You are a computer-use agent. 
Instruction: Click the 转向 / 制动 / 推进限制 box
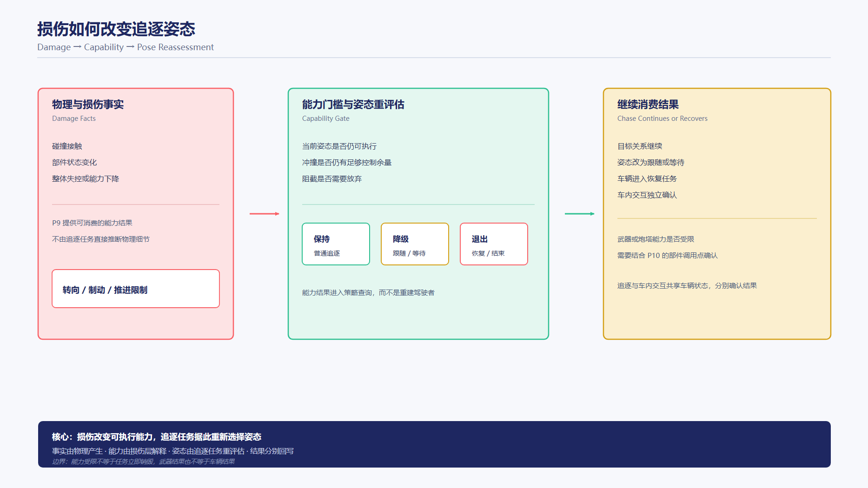(136, 289)
